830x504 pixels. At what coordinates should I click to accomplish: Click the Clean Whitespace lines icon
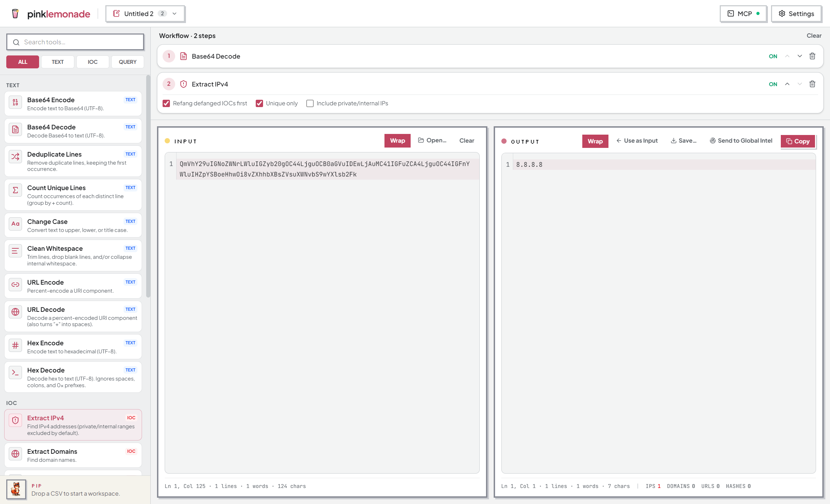point(15,251)
